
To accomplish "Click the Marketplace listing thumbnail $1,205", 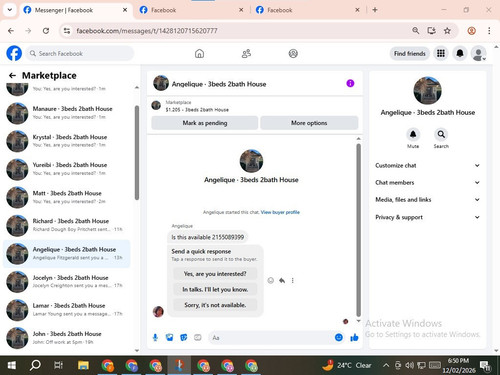I will click(x=156, y=105).
